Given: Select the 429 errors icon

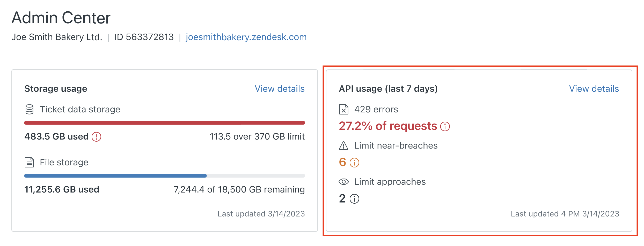Looking at the screenshot, I should (x=344, y=109).
